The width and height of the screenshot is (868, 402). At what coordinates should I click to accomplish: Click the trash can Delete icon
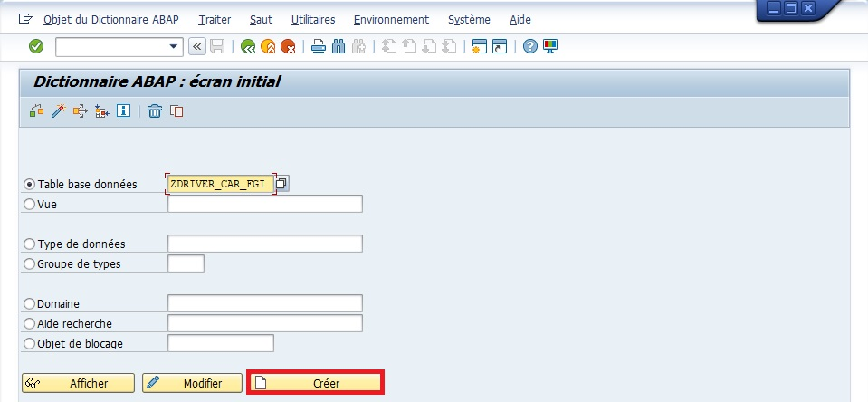[155, 110]
